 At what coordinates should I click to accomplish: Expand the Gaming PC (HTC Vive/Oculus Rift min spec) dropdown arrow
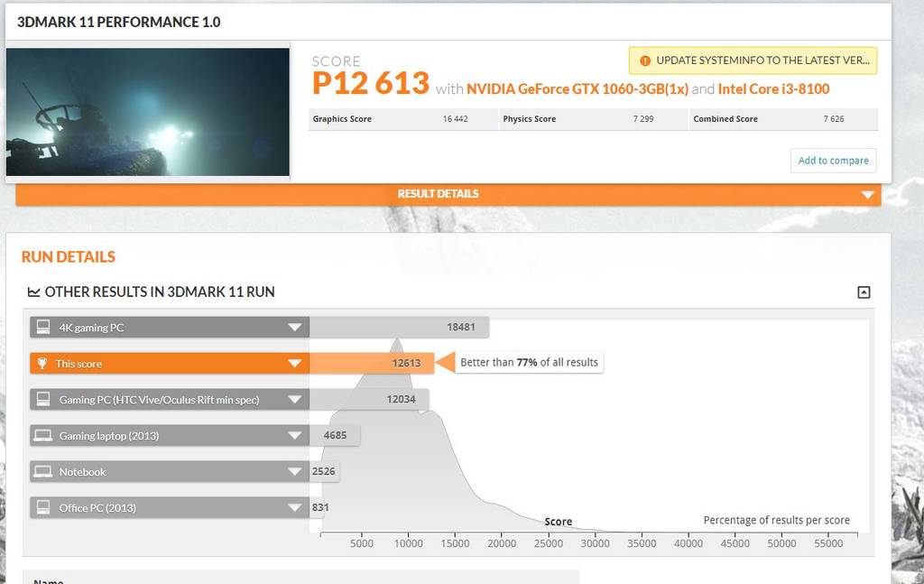click(295, 400)
